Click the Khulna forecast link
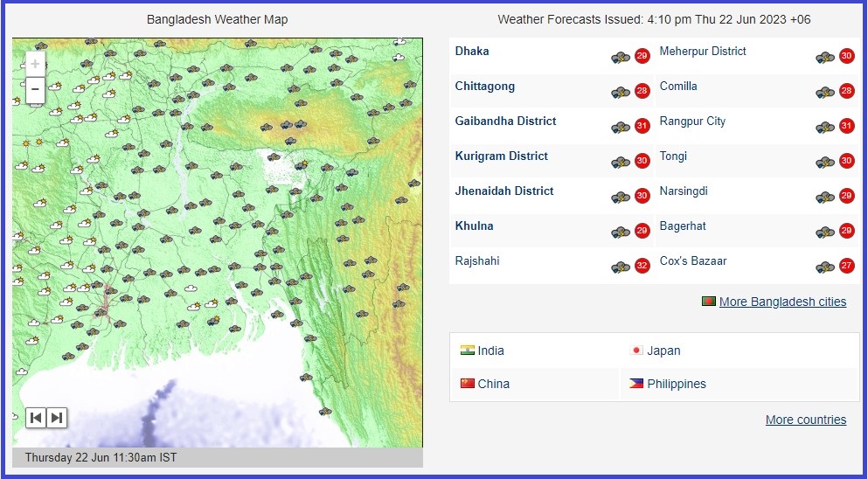The height and width of the screenshot is (479, 868). tap(474, 226)
